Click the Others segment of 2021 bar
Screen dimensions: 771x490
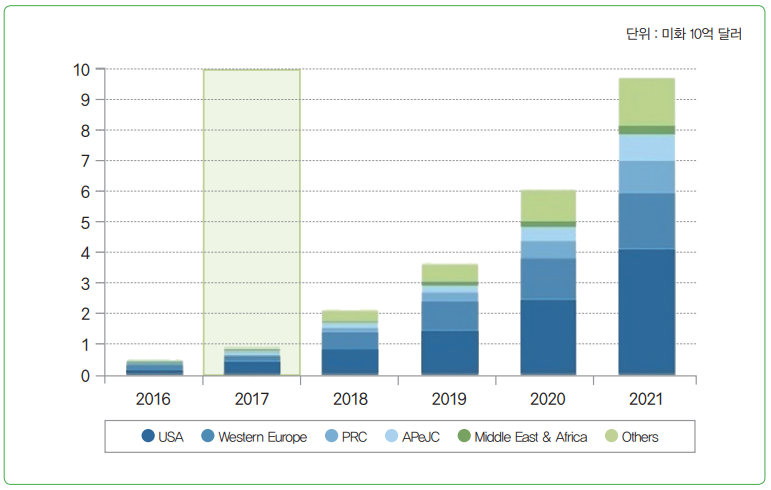click(647, 102)
